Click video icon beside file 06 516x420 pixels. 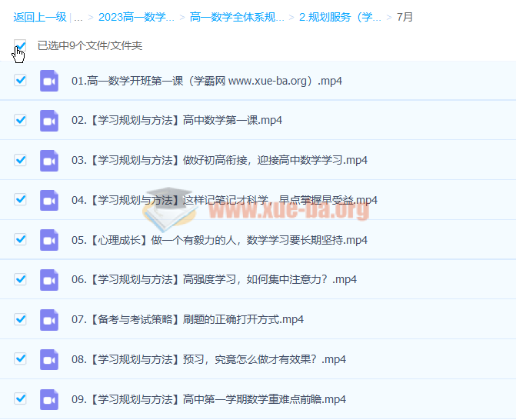coord(49,279)
